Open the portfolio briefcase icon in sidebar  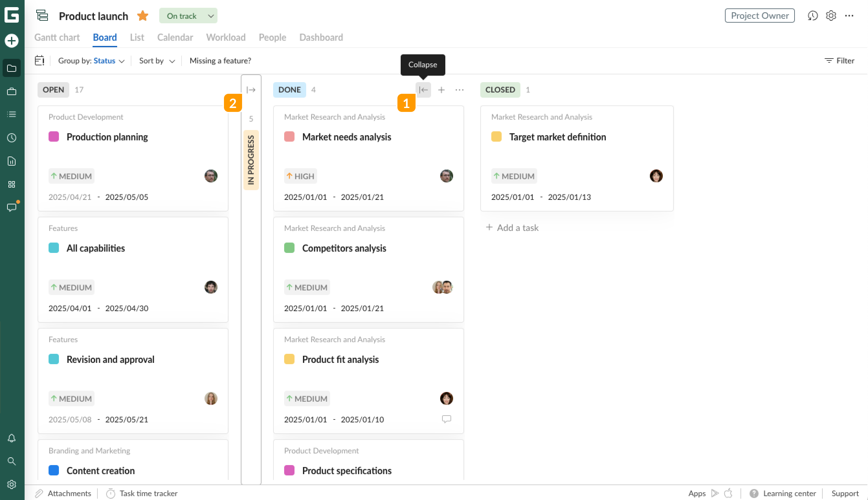click(x=11, y=91)
